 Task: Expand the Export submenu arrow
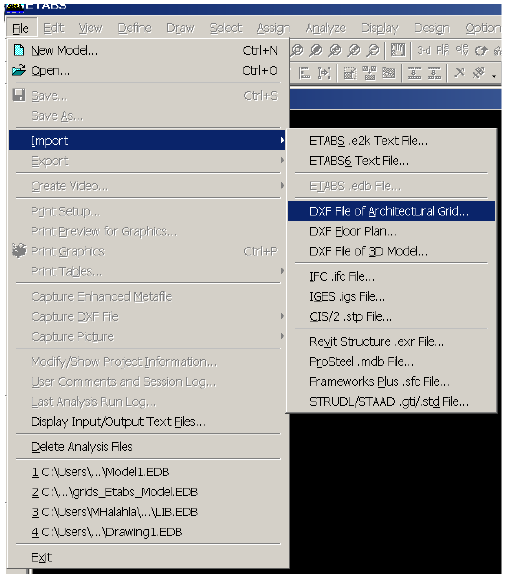point(282,160)
